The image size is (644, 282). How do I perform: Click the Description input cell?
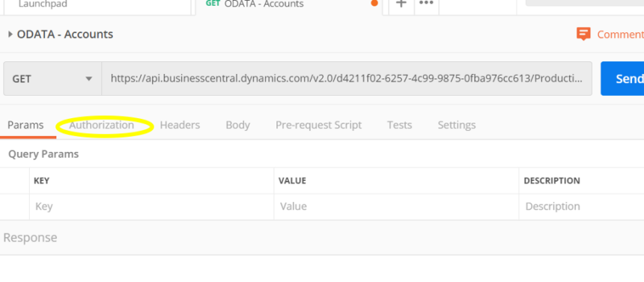point(582,206)
